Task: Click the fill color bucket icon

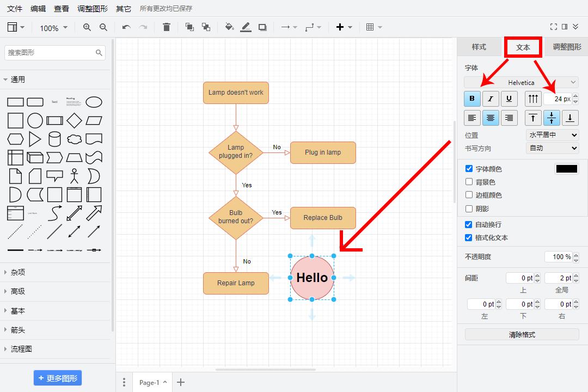Action: pos(229,27)
